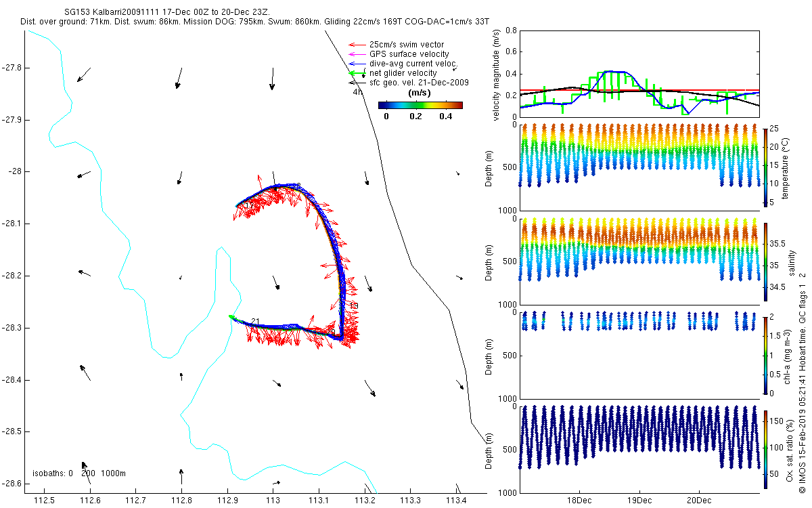Click the '(m/s)' label above the map colorbar
Viewport: 812px width, 508px height.
pos(420,93)
